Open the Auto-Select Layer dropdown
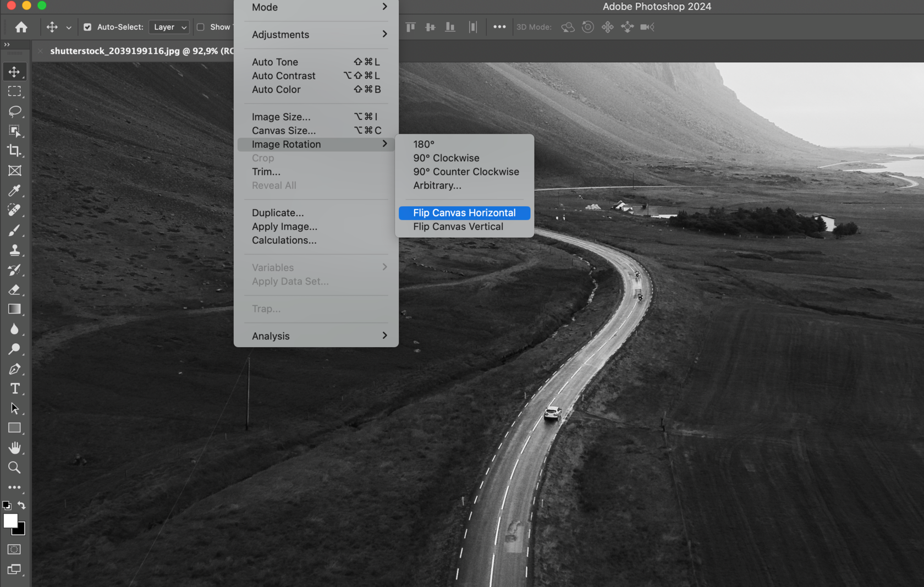Image resolution: width=924 pixels, height=587 pixels. (x=168, y=26)
